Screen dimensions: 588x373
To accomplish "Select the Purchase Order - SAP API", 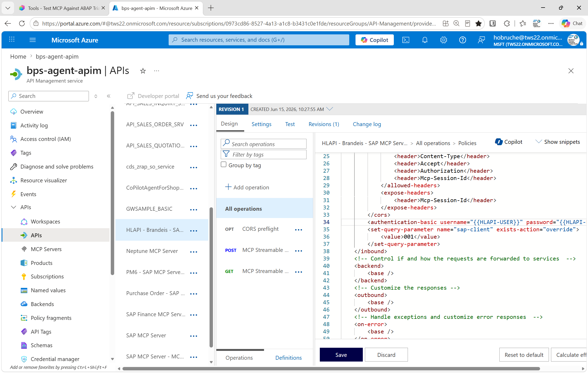I will pyautogui.click(x=155, y=293).
